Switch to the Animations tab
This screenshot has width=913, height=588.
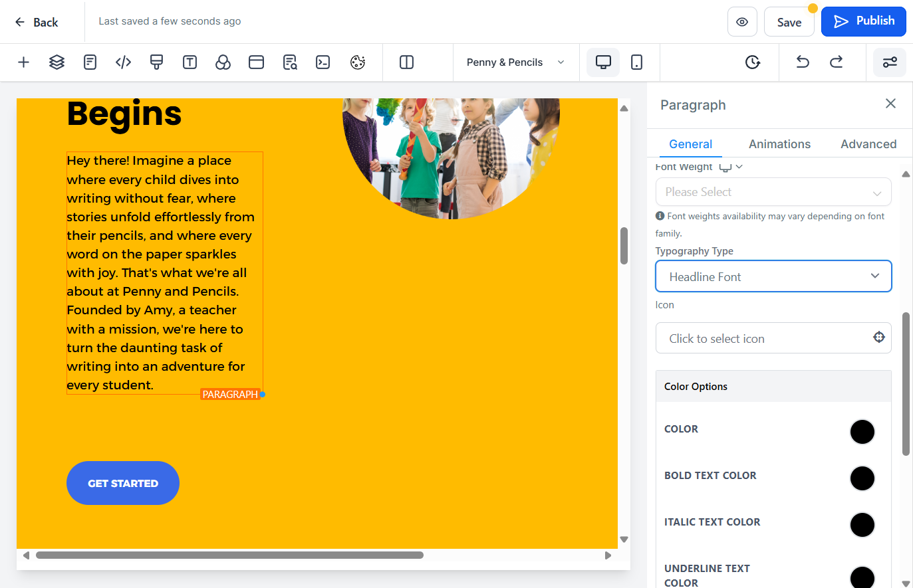point(779,144)
